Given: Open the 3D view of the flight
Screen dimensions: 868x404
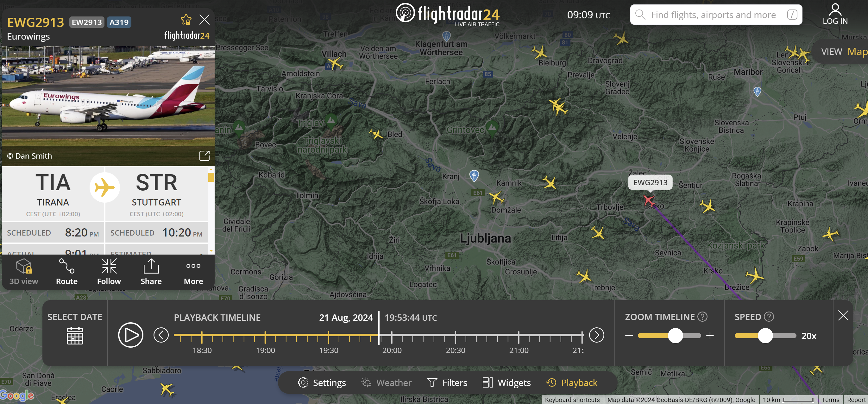Looking at the screenshot, I should (24, 272).
